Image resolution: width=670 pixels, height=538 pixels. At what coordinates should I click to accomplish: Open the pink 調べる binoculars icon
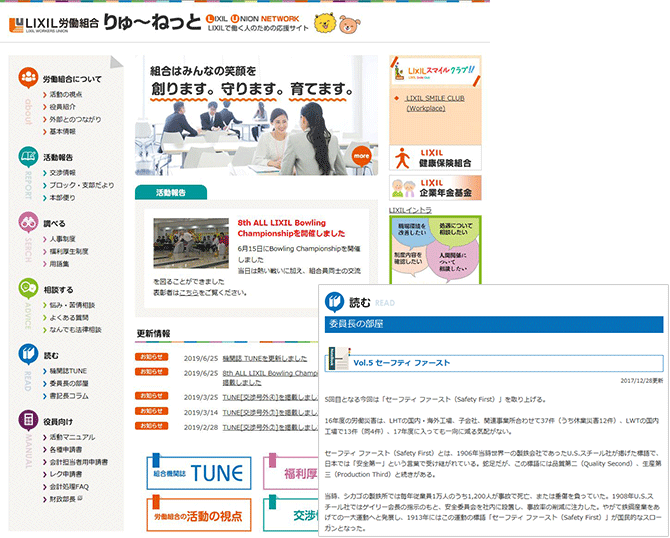click(28, 222)
